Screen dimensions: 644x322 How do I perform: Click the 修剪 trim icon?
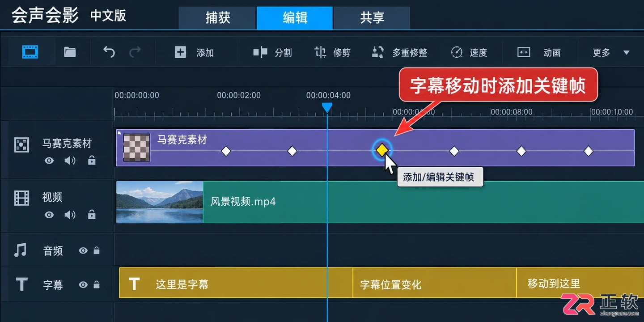(x=320, y=52)
